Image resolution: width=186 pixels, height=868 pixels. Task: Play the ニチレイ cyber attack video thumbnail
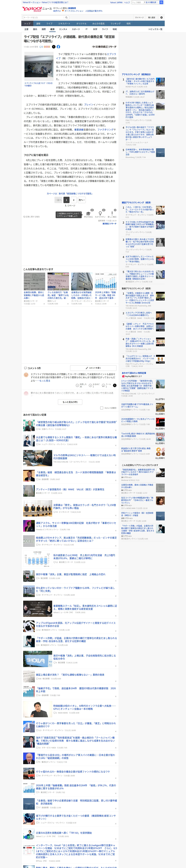pyautogui.click(x=160, y=327)
